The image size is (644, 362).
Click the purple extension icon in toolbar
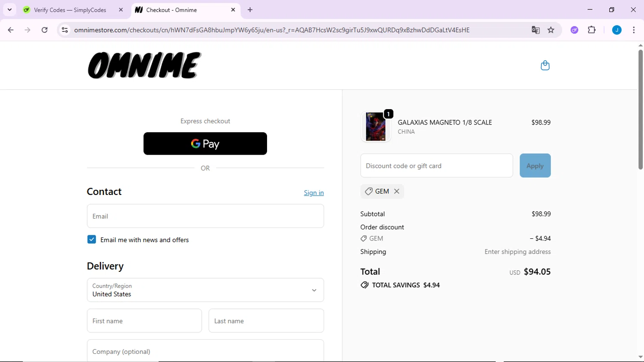tap(574, 30)
